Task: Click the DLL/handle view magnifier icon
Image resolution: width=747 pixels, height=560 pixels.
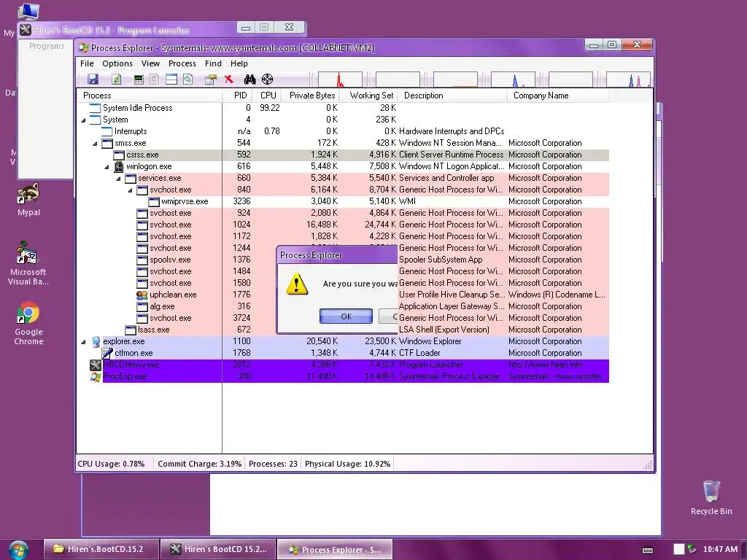Action: (x=187, y=79)
